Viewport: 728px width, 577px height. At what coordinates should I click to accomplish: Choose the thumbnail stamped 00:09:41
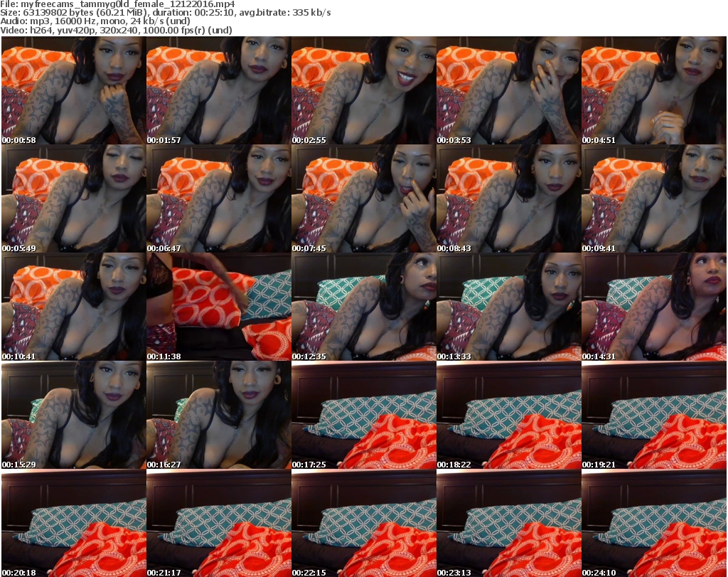(654, 198)
